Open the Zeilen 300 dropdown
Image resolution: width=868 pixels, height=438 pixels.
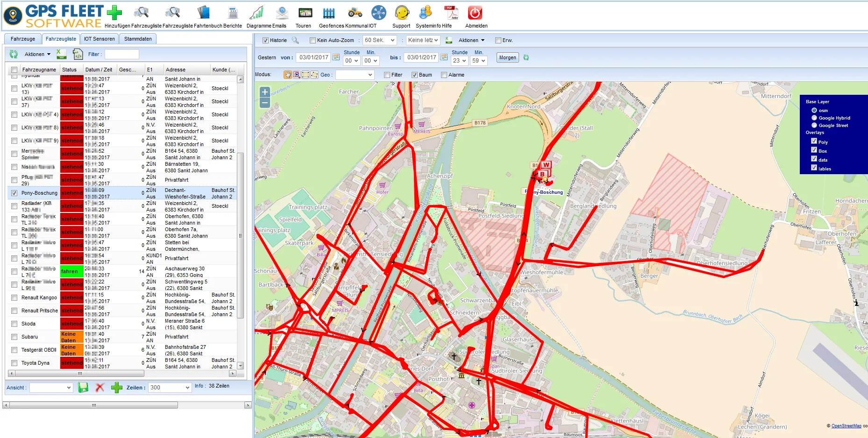pyautogui.click(x=170, y=388)
